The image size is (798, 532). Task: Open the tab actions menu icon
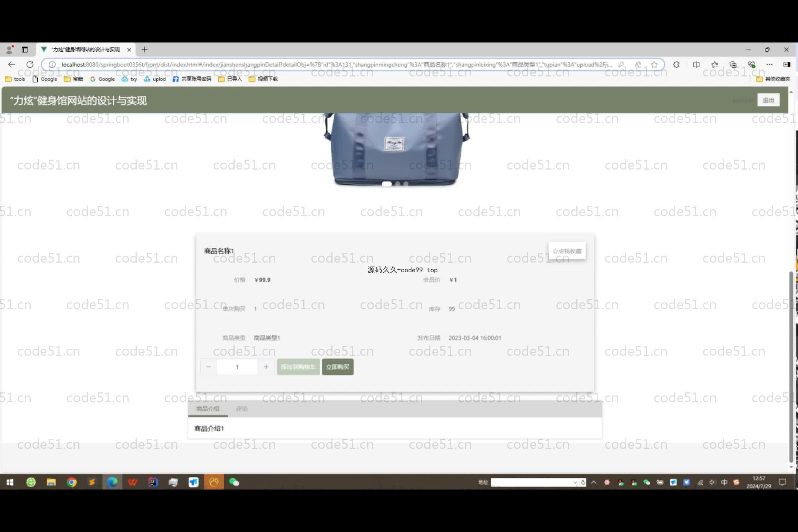(x=25, y=50)
